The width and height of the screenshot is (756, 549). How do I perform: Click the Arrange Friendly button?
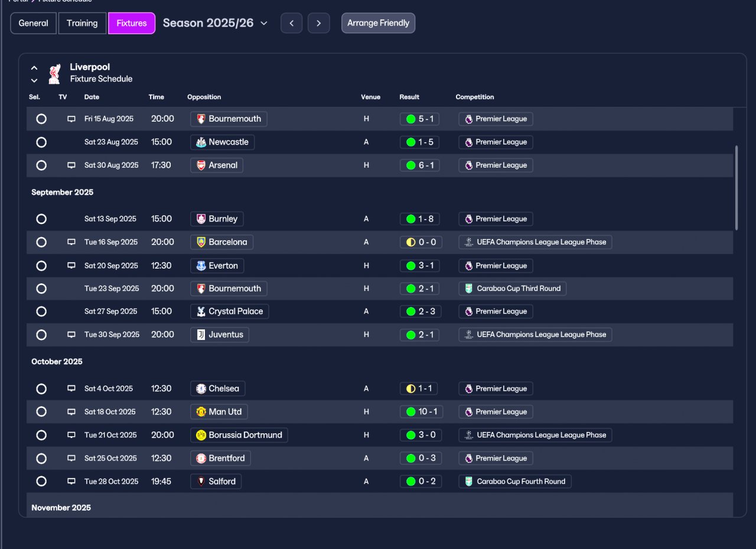coord(378,23)
